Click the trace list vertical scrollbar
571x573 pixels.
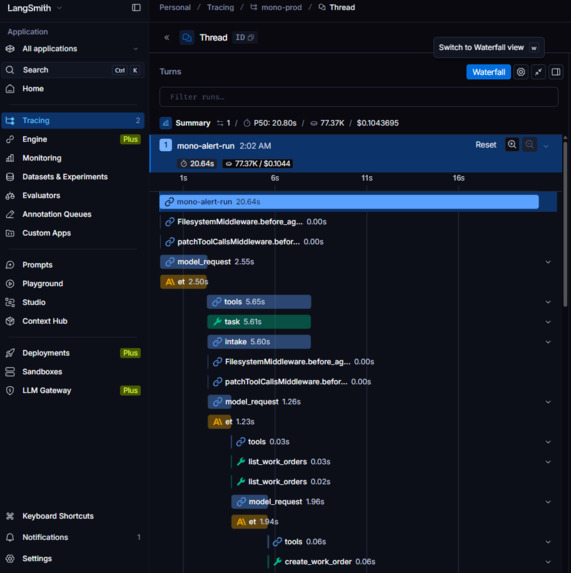tap(565, 223)
